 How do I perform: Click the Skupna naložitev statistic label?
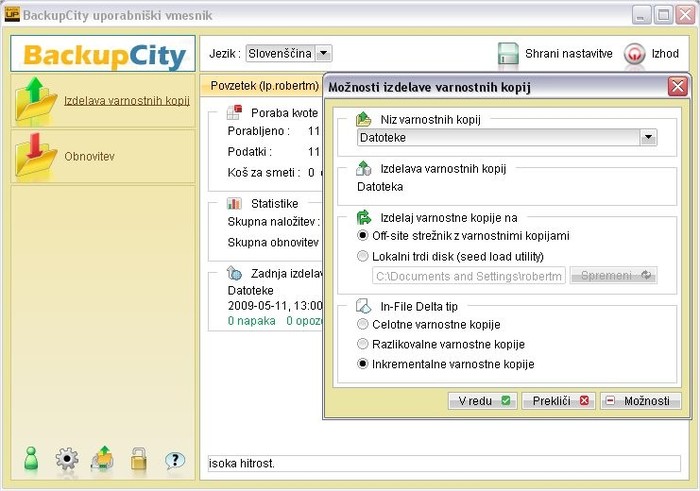click(x=274, y=221)
